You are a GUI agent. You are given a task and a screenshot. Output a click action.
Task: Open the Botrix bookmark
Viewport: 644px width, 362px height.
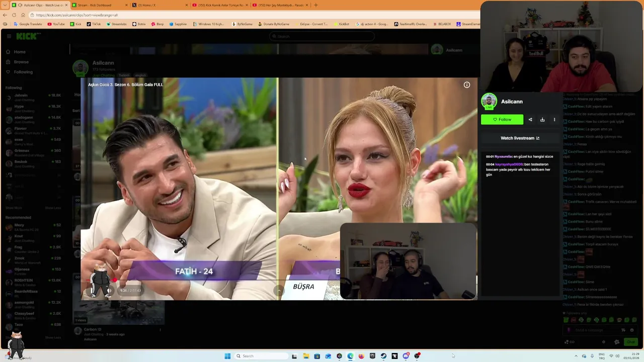tap(138, 24)
